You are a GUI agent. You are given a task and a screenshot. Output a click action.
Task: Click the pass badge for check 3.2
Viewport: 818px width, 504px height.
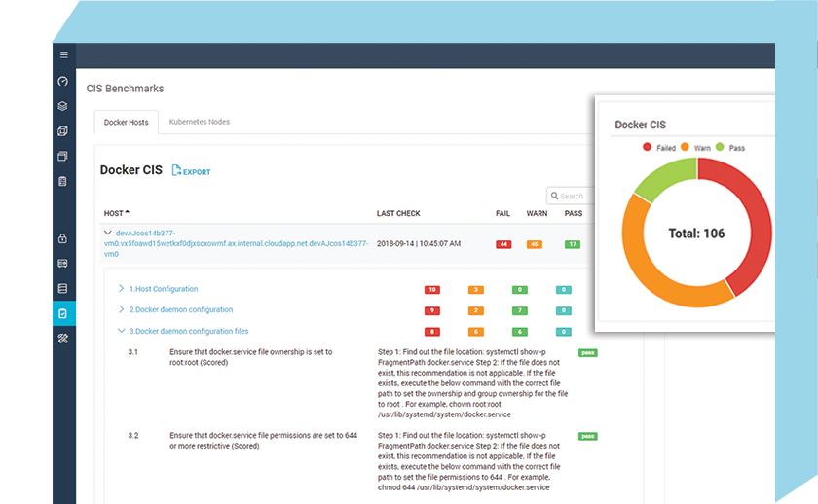[x=588, y=436]
